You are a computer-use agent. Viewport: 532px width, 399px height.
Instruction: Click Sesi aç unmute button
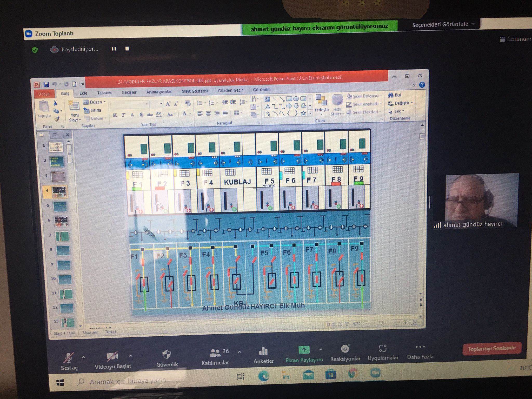click(x=69, y=361)
